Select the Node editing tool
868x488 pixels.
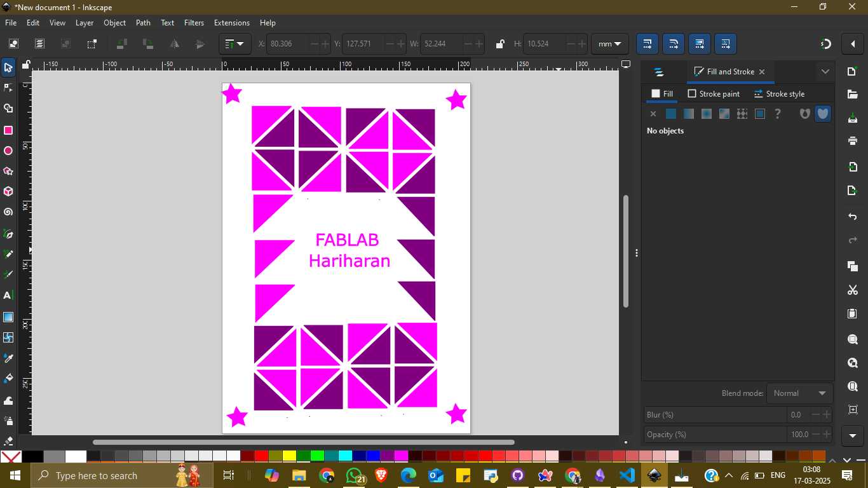[x=8, y=88]
